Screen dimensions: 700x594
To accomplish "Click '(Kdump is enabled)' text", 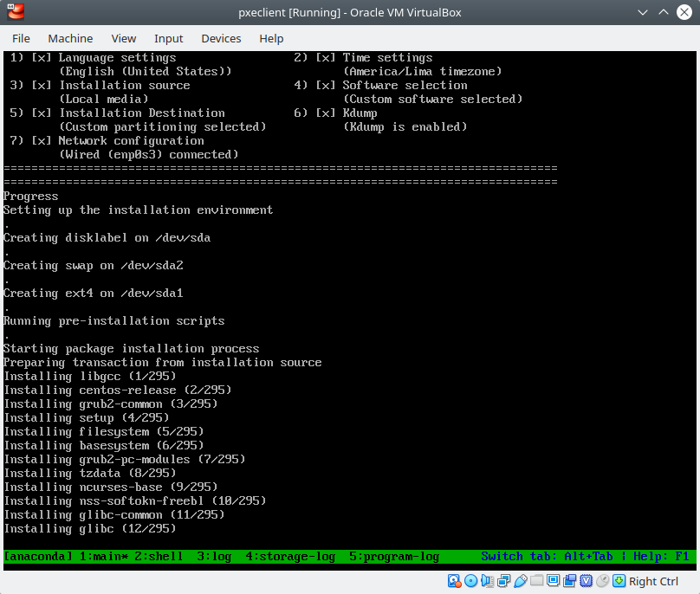I will (405, 127).
